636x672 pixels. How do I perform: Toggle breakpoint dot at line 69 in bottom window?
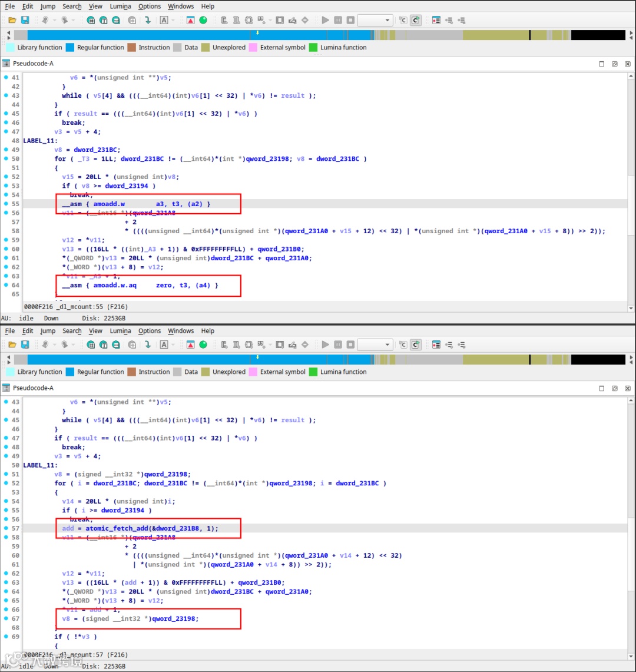tap(6, 636)
